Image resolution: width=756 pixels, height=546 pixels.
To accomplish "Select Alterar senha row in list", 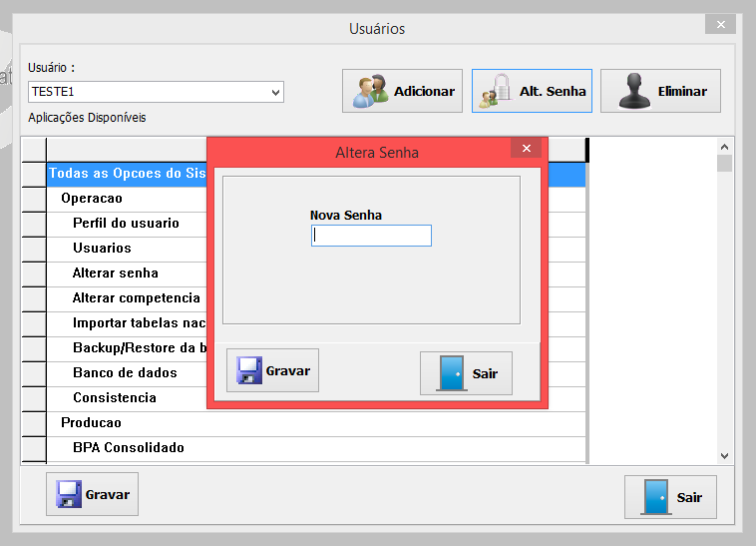I will [x=115, y=273].
